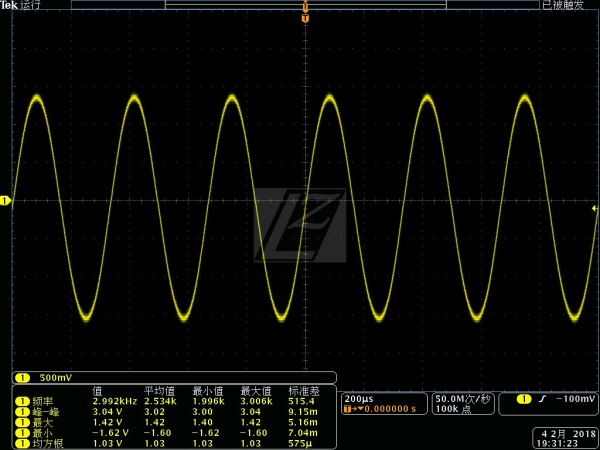The image size is (600, 450).
Task: Click the 100k 点 record length readout
Action: click(x=453, y=409)
